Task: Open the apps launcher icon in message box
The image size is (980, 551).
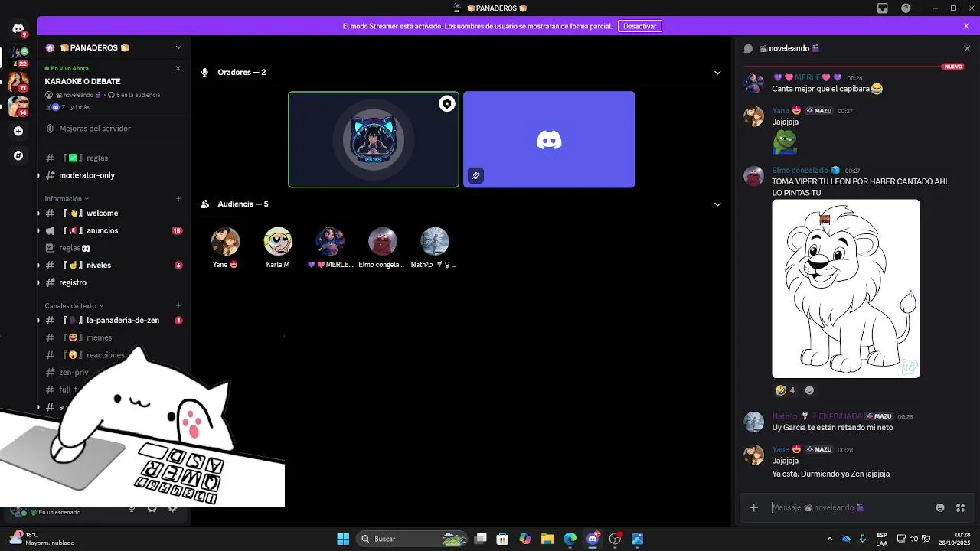Action: [961, 507]
